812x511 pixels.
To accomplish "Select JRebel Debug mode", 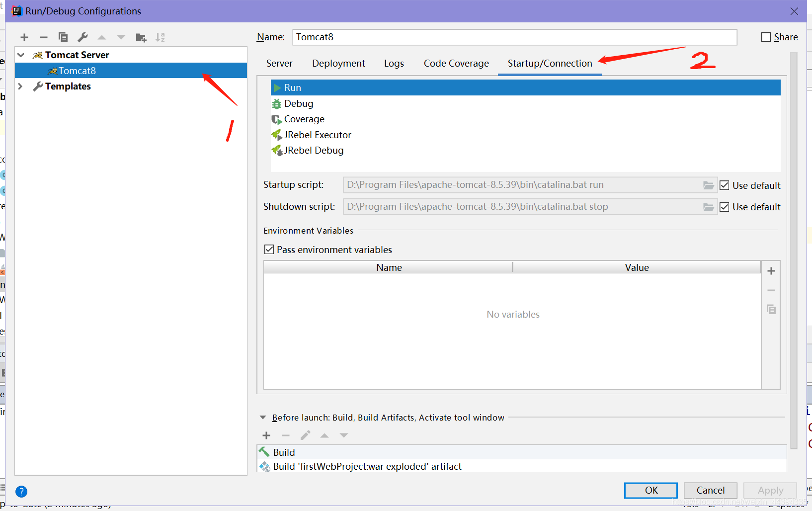I will click(526, 150).
